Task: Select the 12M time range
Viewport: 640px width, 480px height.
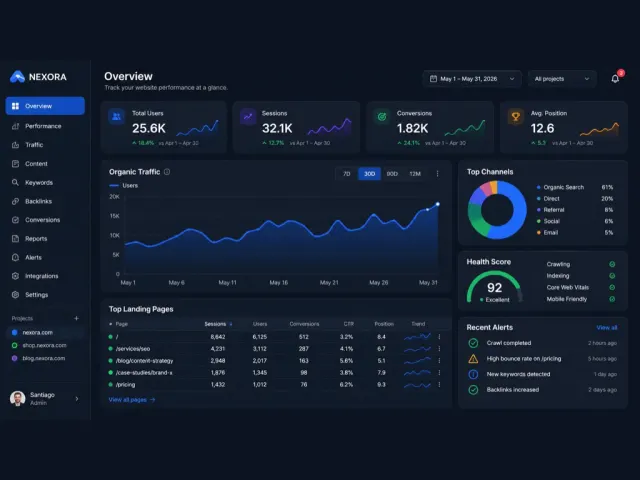Action: tap(415, 173)
